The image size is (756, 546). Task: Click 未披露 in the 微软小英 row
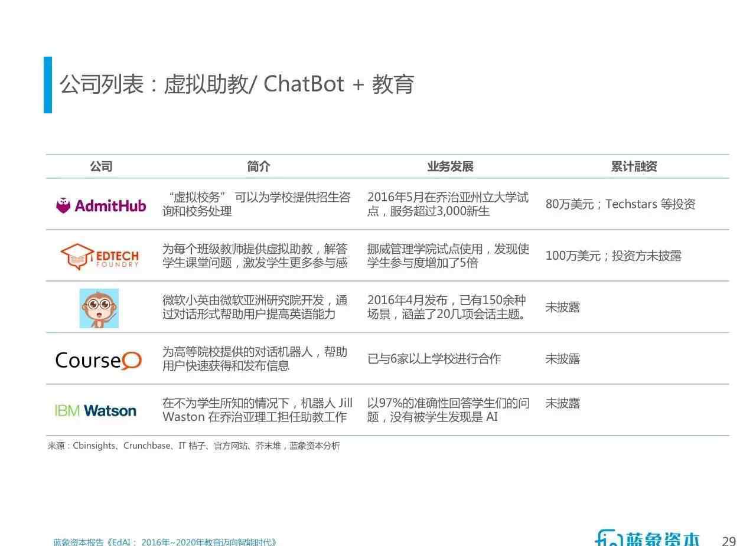click(562, 307)
